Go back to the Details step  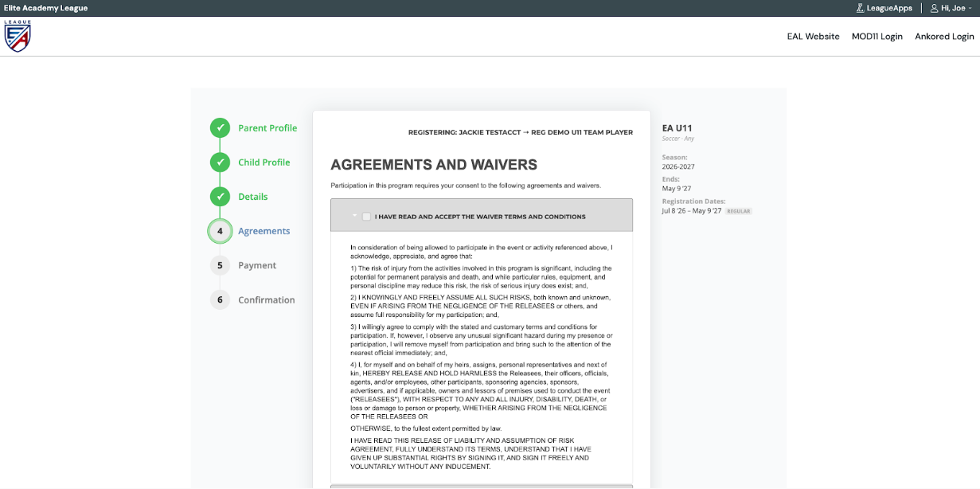point(253,197)
